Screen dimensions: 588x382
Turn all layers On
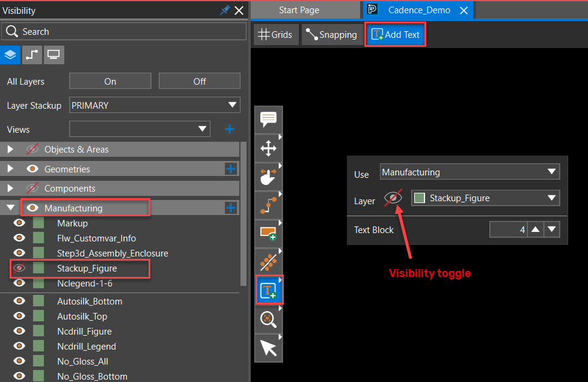pos(110,81)
